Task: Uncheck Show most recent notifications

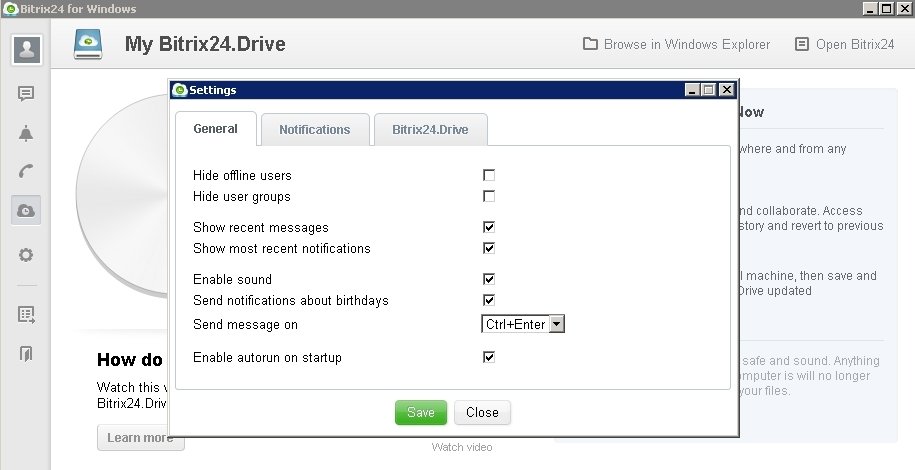Action: pos(489,248)
